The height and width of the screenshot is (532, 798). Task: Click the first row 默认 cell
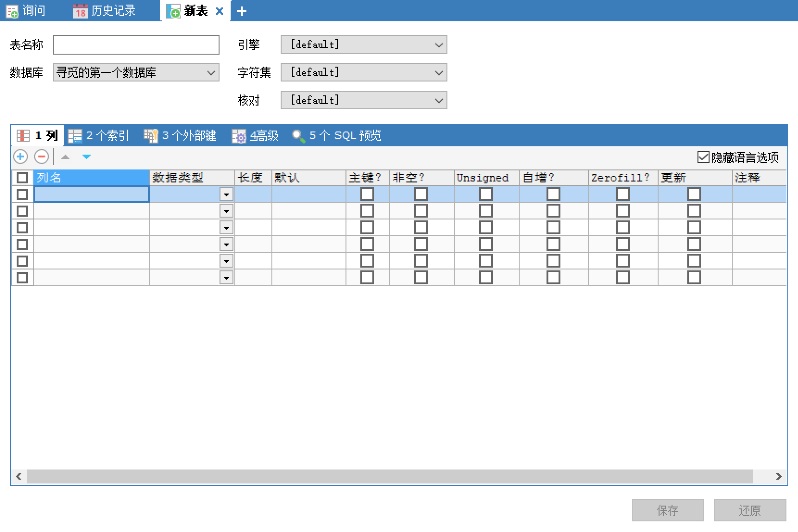point(309,194)
